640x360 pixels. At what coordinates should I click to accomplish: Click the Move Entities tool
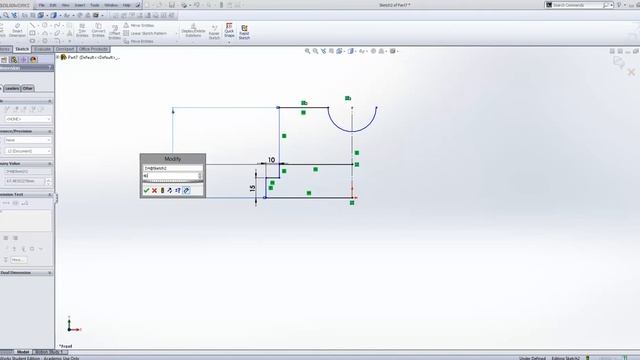[139, 41]
